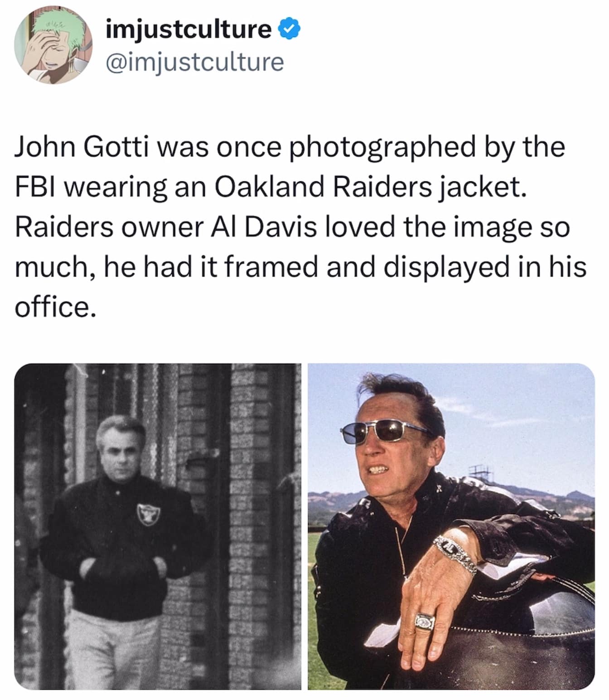
Task: Open the color photo of man in sunglasses
Action: (x=451, y=526)
